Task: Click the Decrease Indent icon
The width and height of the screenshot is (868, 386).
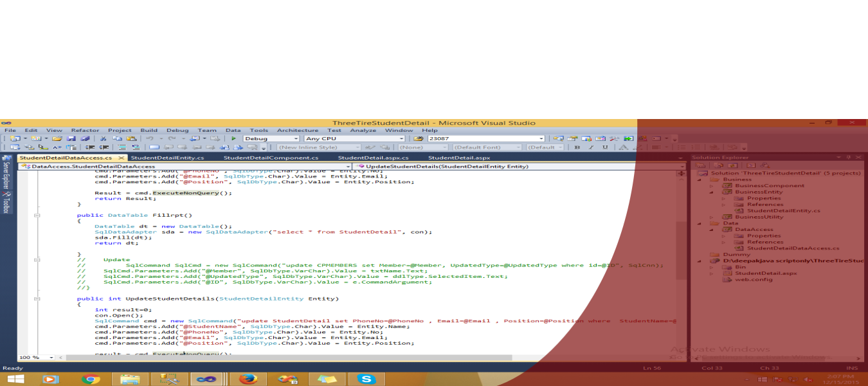Action: click(x=89, y=147)
